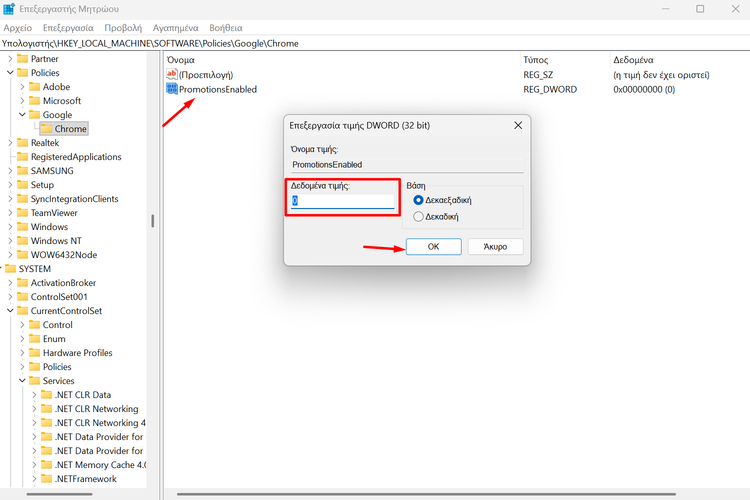This screenshot has height=500, width=750.
Task: Select the .NET Memory Cache 4.0 key
Action: coord(100,465)
